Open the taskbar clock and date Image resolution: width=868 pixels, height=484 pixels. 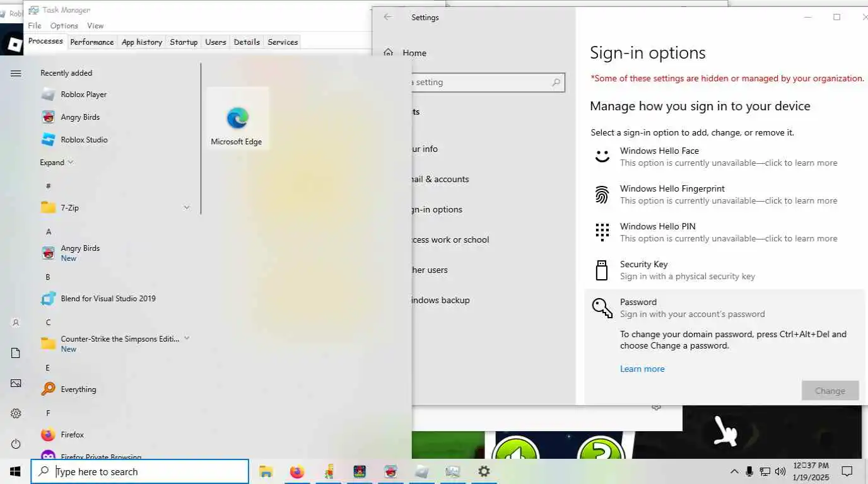tap(811, 471)
